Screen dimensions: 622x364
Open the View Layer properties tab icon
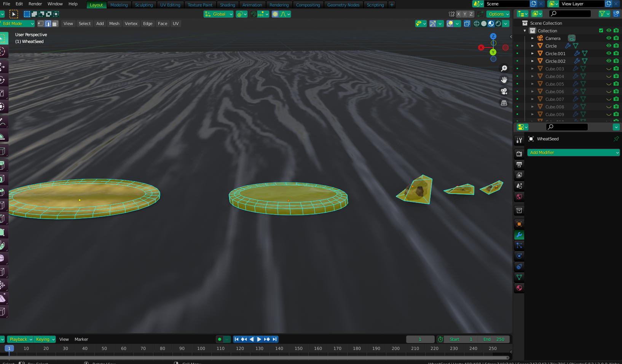519,175
